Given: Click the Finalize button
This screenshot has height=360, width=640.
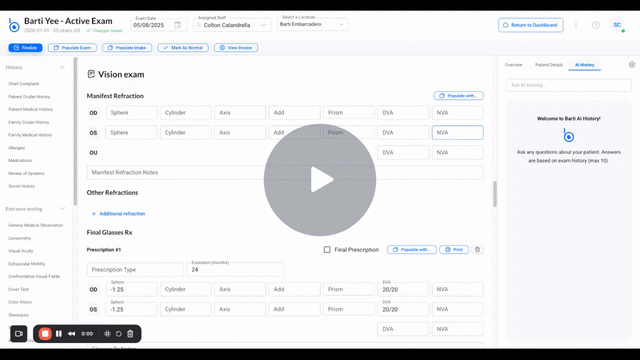Looking at the screenshot, I should pyautogui.click(x=25, y=48).
